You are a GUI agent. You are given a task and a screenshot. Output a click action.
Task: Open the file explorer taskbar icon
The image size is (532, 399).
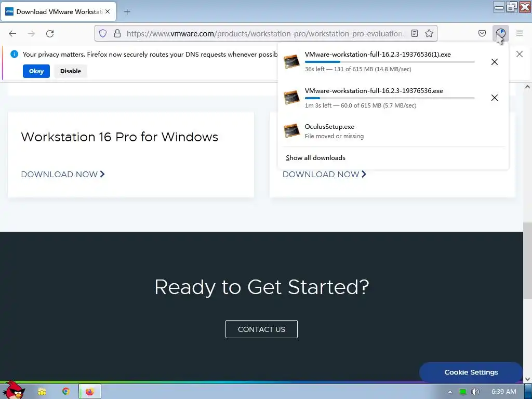point(42,392)
